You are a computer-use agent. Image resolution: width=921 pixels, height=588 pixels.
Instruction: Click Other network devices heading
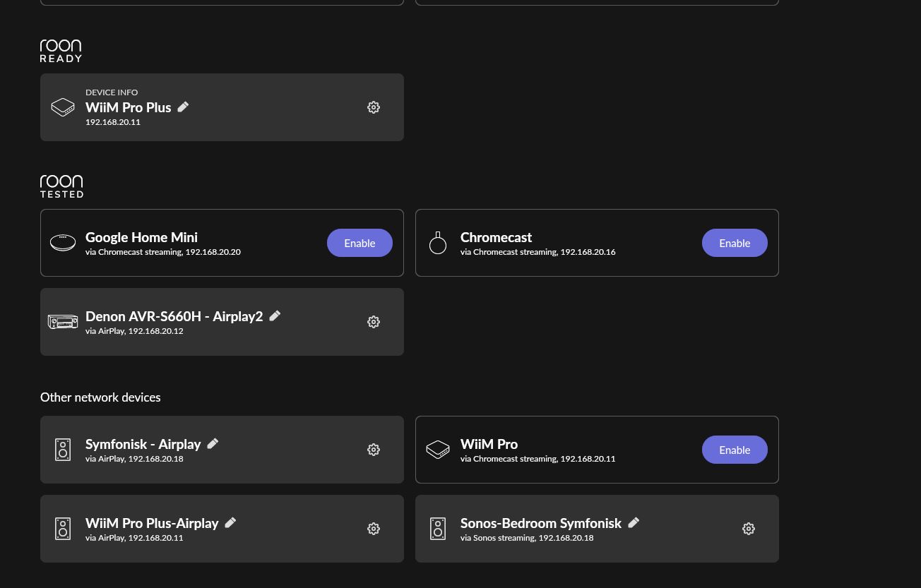pyautogui.click(x=100, y=397)
